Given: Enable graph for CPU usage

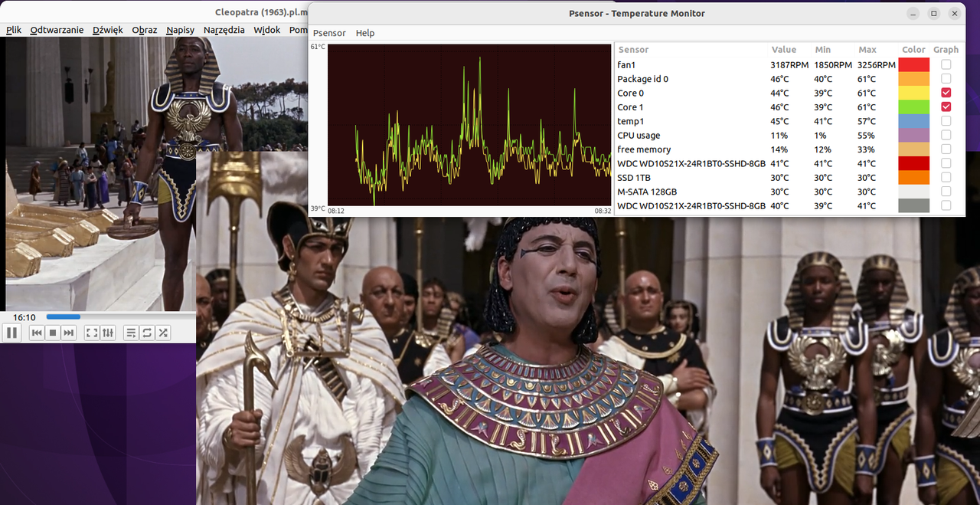Looking at the screenshot, I should coord(946,136).
